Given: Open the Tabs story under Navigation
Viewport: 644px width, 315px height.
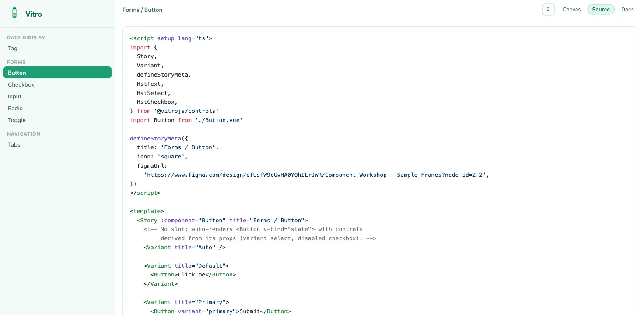Looking at the screenshot, I should point(57,144).
